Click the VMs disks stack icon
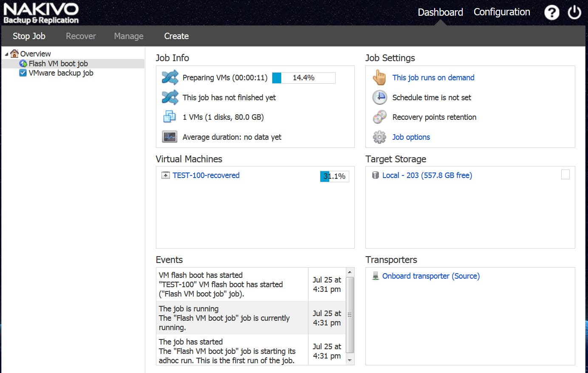This screenshot has height=373, width=588. [170, 117]
